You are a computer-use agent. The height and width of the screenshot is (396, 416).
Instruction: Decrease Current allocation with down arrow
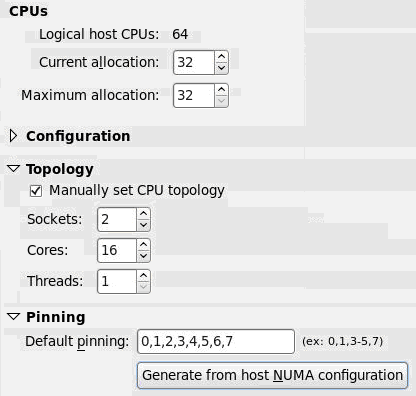tap(221, 68)
